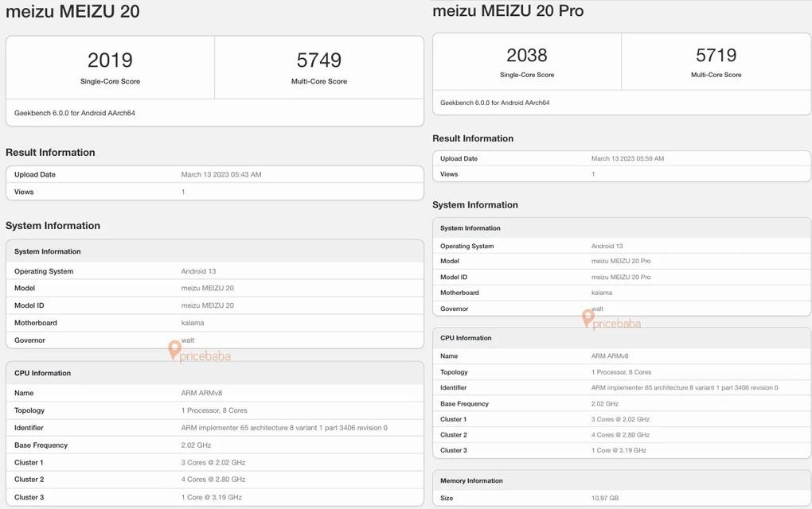Click the 'meizu MEIZU 20 Pro' page title
The image size is (812, 509).
click(x=508, y=11)
